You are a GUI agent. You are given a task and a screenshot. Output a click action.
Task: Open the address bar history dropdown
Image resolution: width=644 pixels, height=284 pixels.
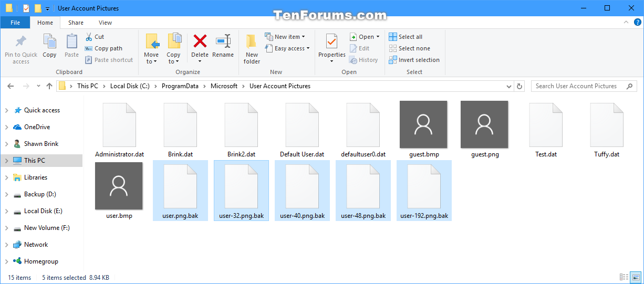(x=508, y=86)
